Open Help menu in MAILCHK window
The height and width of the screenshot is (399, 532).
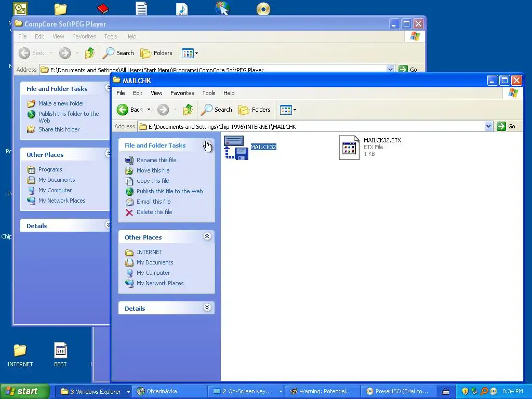(229, 93)
